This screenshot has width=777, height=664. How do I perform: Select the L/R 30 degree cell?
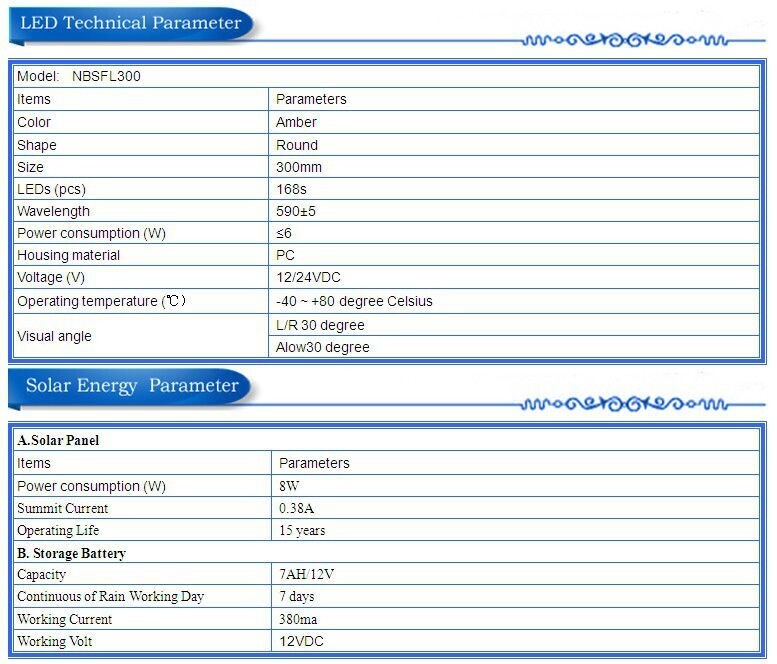click(x=513, y=325)
